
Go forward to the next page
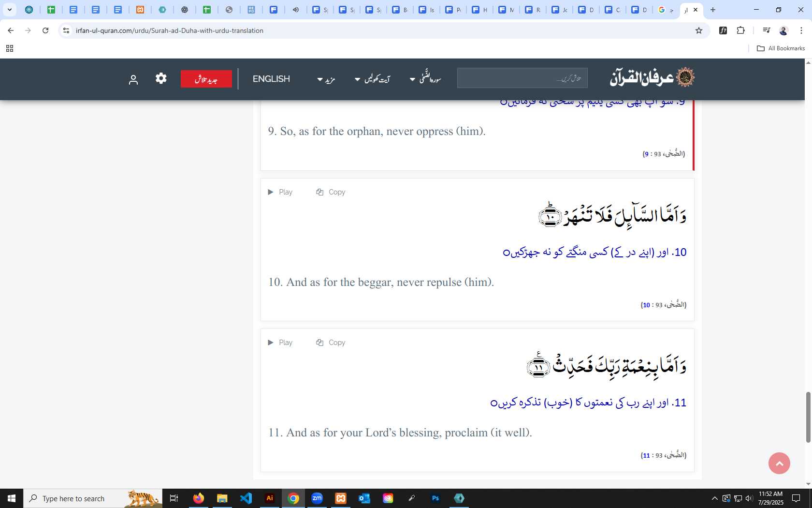[x=28, y=30]
